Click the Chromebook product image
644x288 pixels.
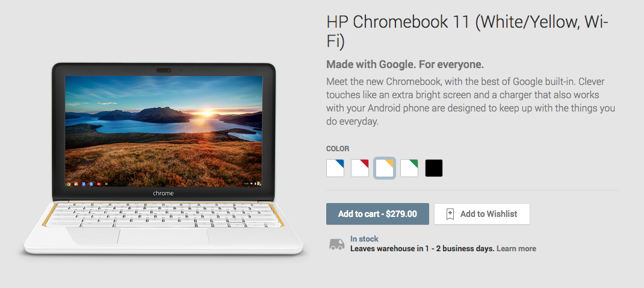pos(163,159)
